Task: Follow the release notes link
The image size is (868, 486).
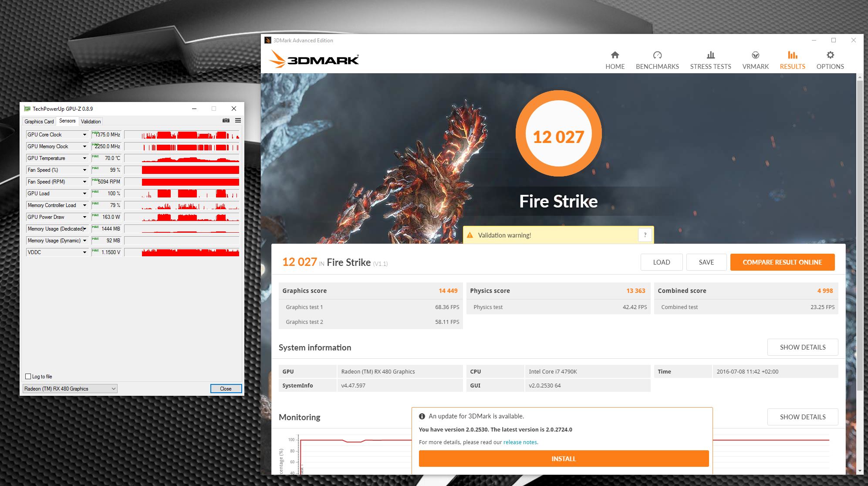Action: point(520,442)
